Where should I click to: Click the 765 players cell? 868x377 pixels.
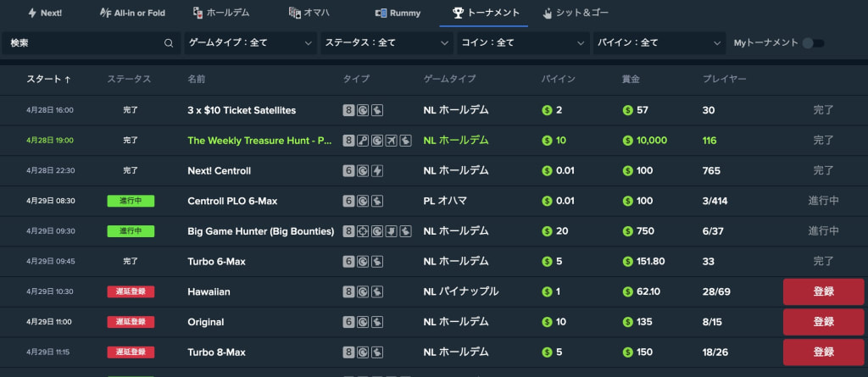711,171
